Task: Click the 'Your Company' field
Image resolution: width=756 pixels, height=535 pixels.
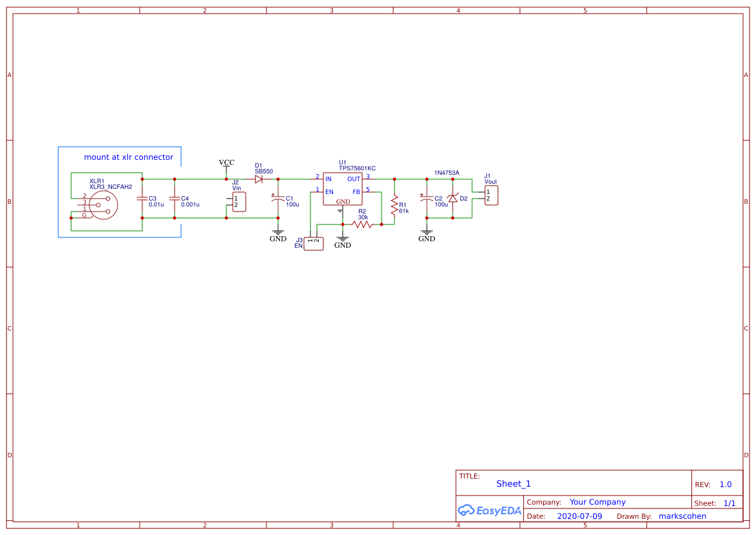Action: tap(598, 502)
